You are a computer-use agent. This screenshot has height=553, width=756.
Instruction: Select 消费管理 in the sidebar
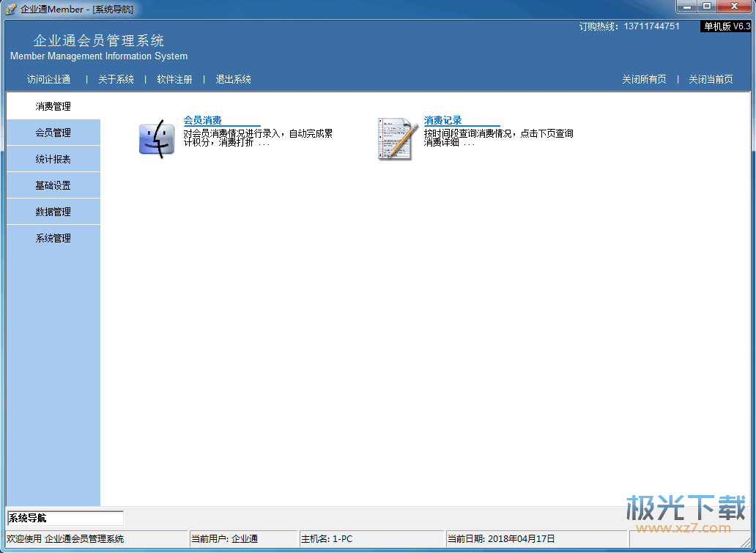pyautogui.click(x=53, y=106)
